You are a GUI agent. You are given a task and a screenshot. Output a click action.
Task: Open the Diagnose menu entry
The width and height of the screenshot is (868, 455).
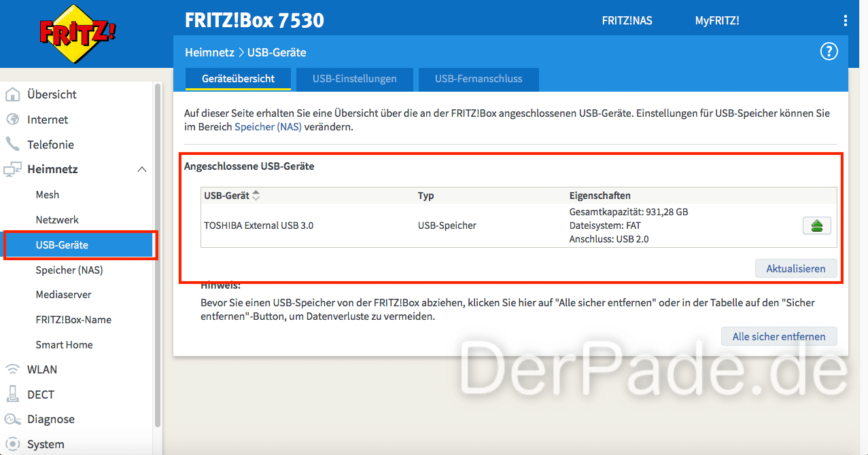[51, 420]
